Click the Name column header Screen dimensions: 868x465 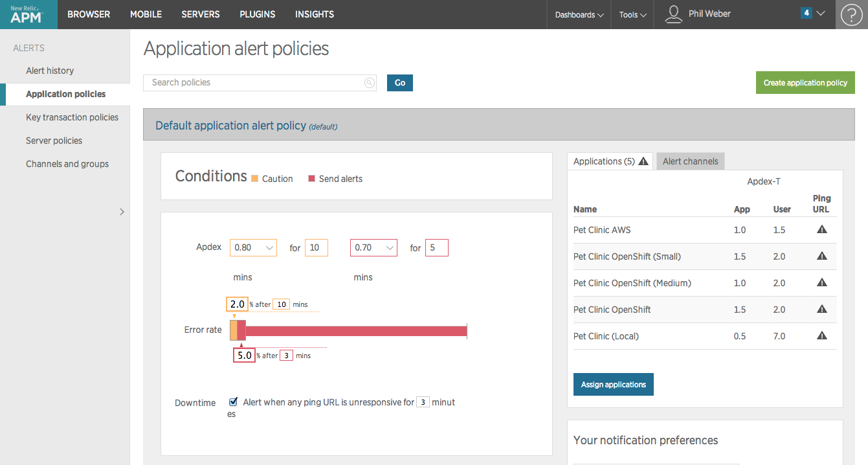(585, 209)
